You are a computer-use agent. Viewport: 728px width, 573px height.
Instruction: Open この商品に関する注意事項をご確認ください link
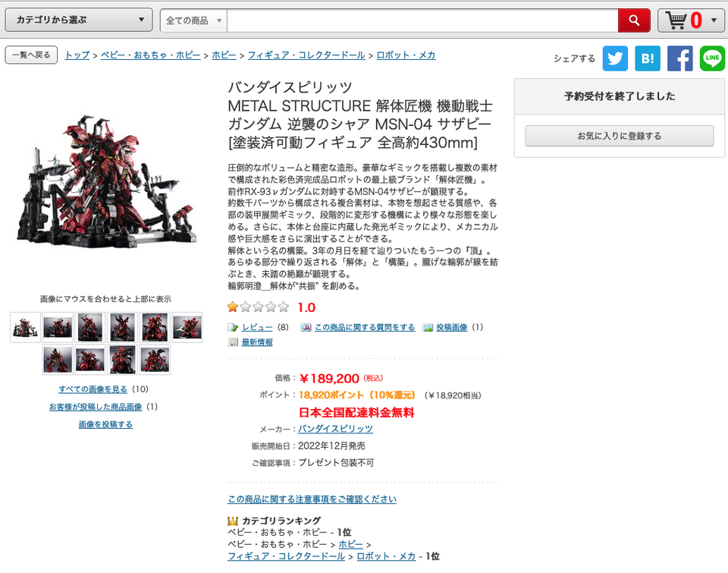click(x=312, y=499)
